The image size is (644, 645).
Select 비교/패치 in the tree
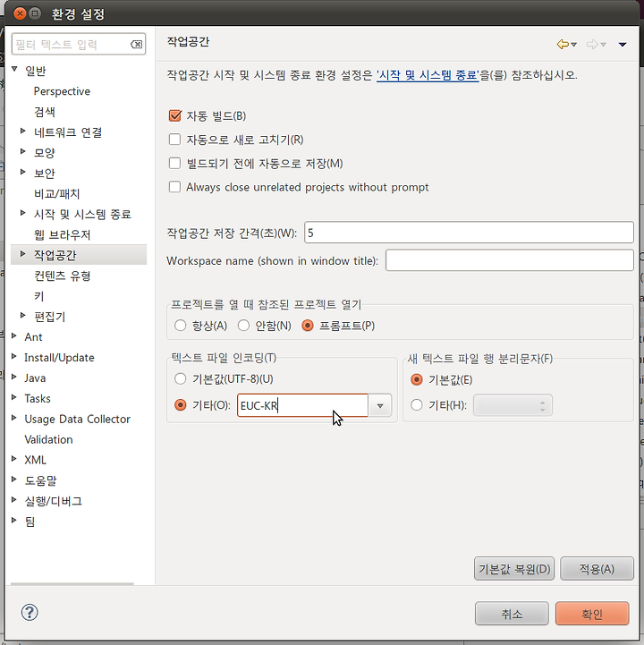click(56, 193)
